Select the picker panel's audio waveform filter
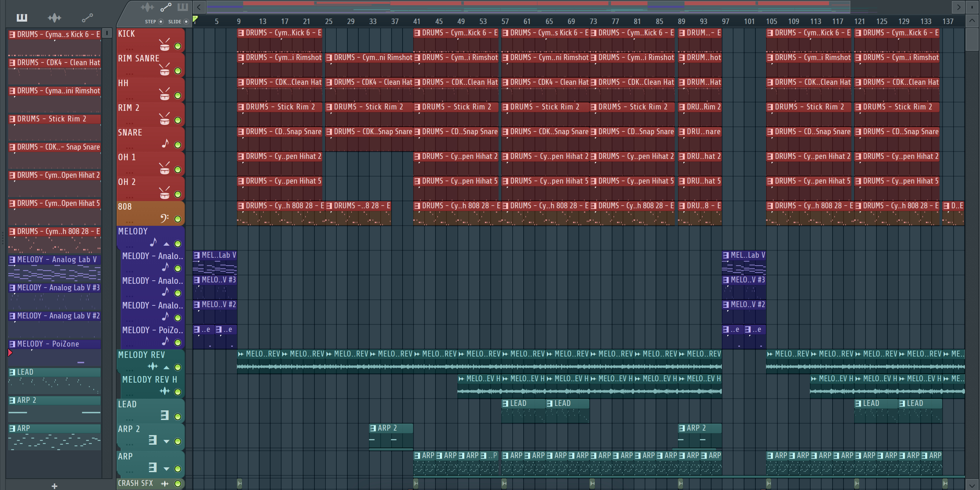Image resolution: width=980 pixels, height=490 pixels. click(x=55, y=17)
